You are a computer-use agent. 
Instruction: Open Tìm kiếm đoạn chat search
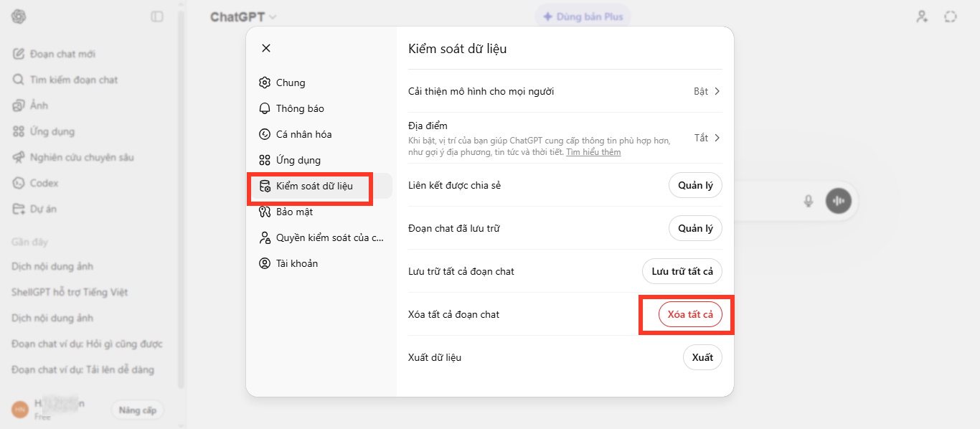click(x=73, y=80)
